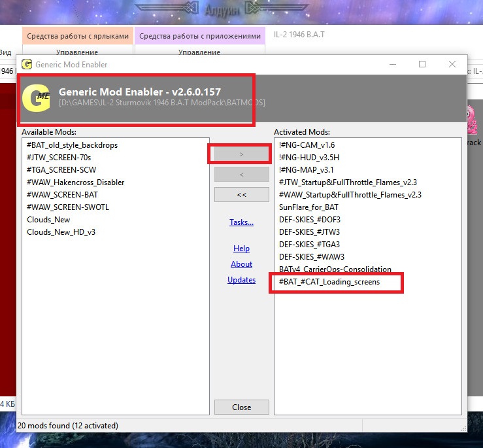Close the Generic Mod Enabler window via X
The width and height of the screenshot is (483, 448).
tap(452, 64)
